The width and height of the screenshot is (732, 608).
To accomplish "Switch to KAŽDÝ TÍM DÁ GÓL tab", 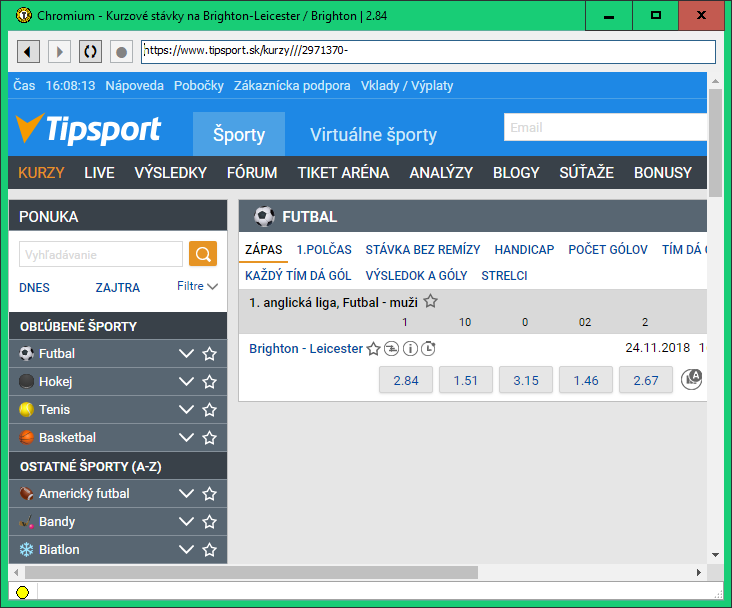I will click(x=298, y=276).
